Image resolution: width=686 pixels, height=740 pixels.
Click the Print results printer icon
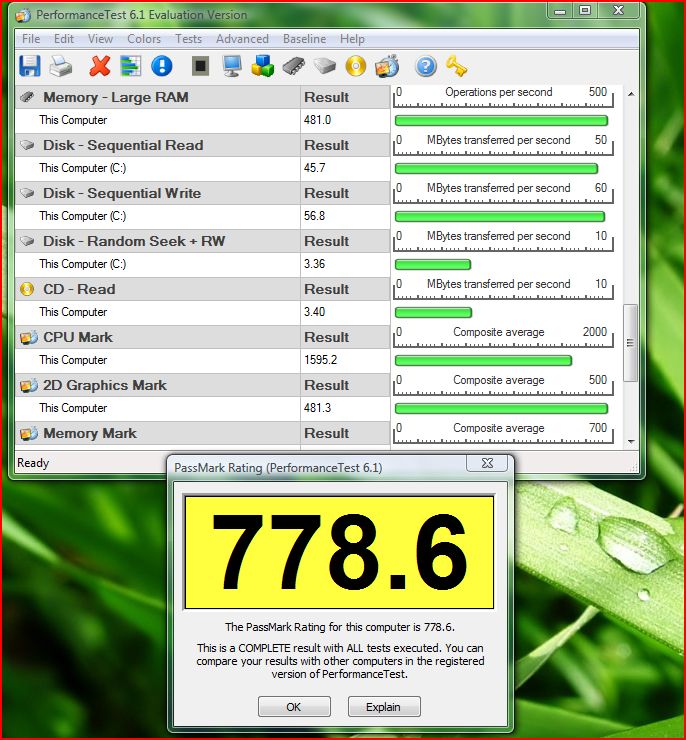coord(60,66)
